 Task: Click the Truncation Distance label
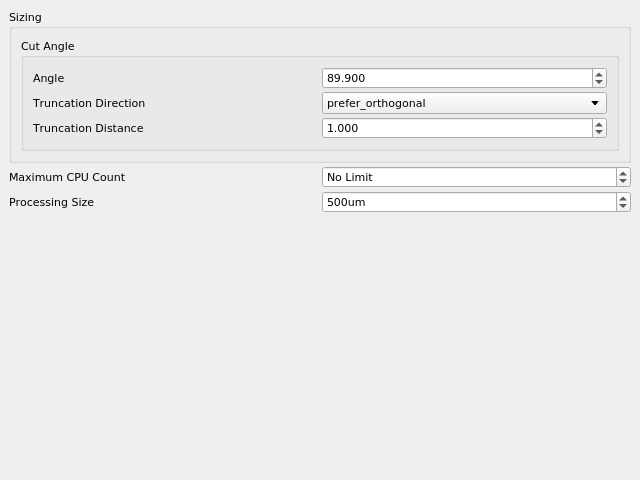click(x=88, y=128)
